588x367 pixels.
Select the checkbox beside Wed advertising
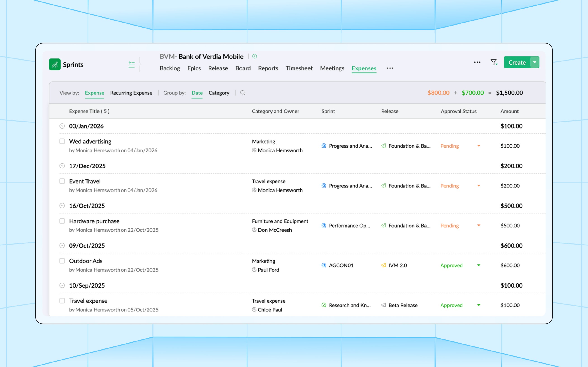(62, 141)
